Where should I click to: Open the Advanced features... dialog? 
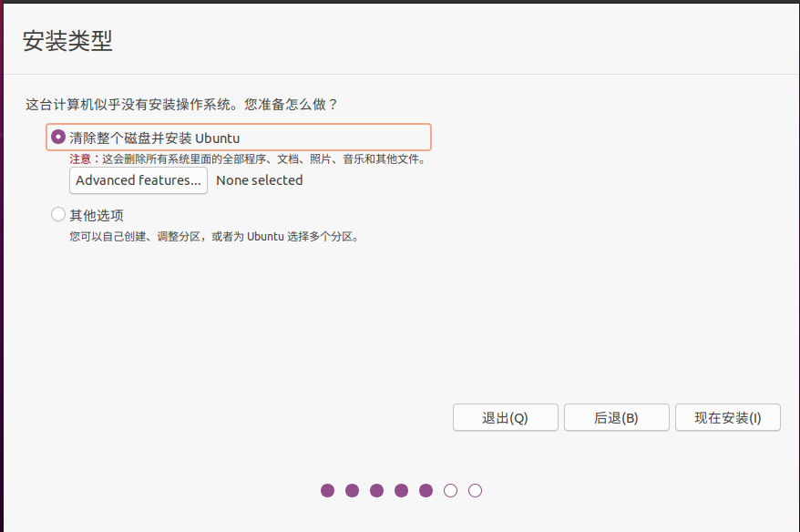[x=138, y=180]
